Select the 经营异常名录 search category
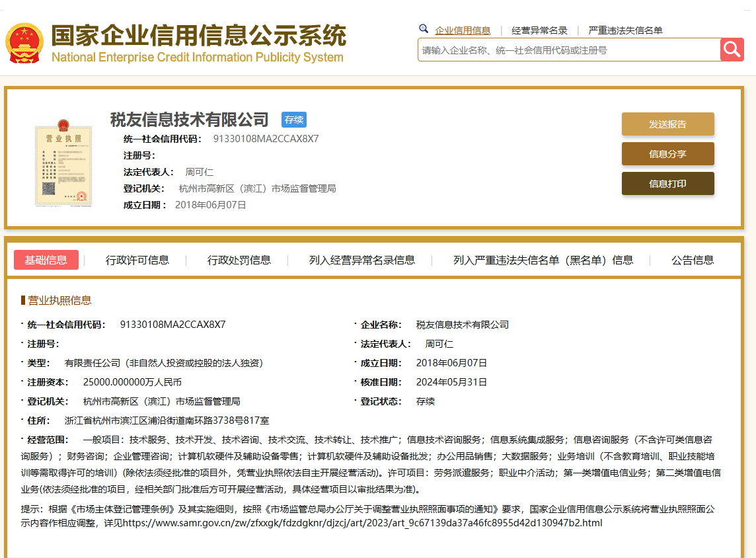756x558 pixels. (x=539, y=30)
